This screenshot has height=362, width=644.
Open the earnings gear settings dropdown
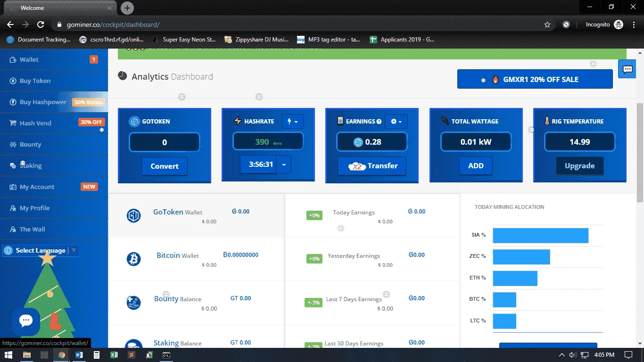[396, 122]
